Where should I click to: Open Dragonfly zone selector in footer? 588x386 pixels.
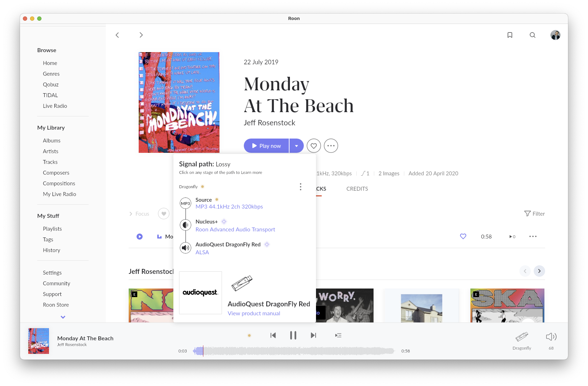point(522,341)
